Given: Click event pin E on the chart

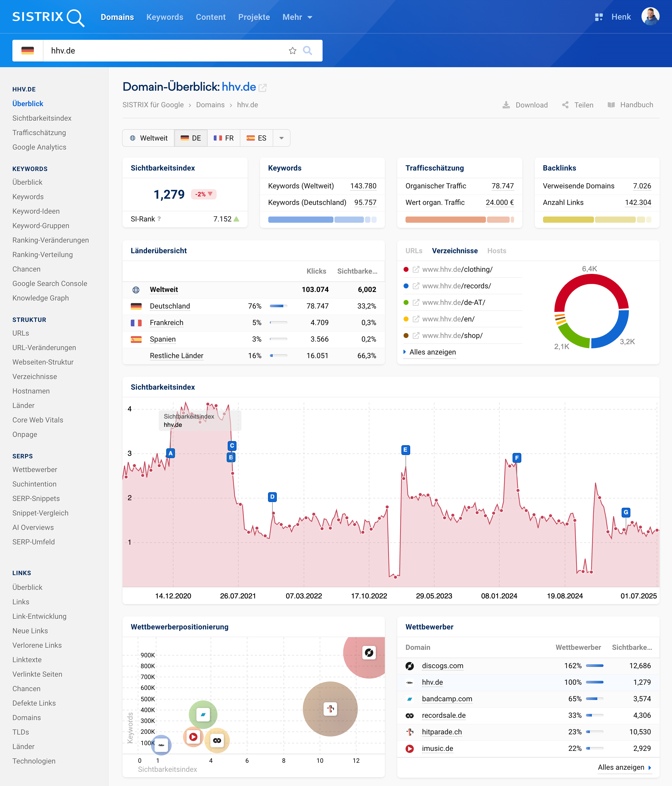Looking at the screenshot, I should click(405, 450).
